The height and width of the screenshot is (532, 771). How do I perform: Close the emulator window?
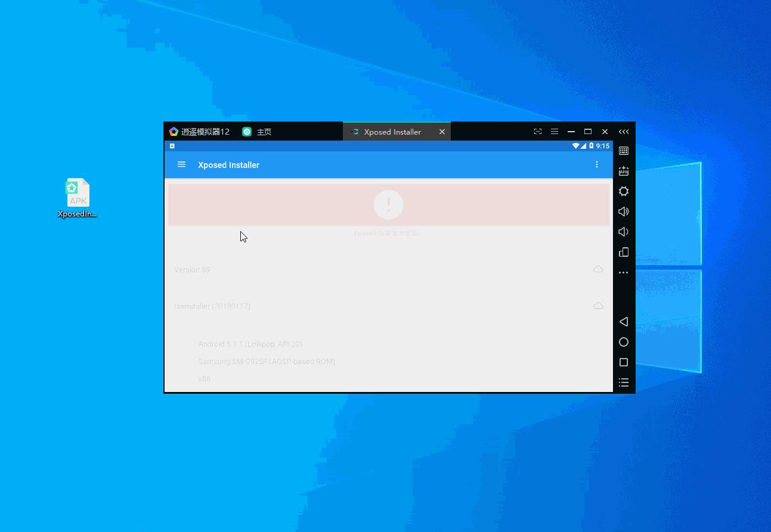coord(605,132)
